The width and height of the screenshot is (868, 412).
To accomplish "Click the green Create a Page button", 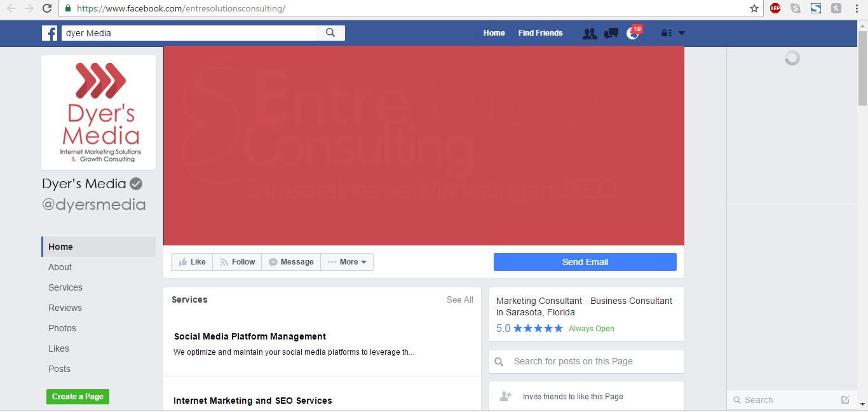I will [78, 397].
